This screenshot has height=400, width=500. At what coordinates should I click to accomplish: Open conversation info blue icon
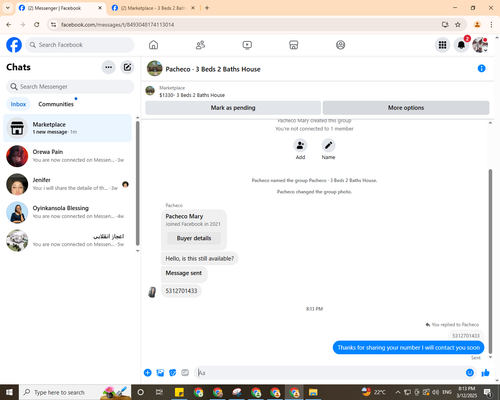481,68
